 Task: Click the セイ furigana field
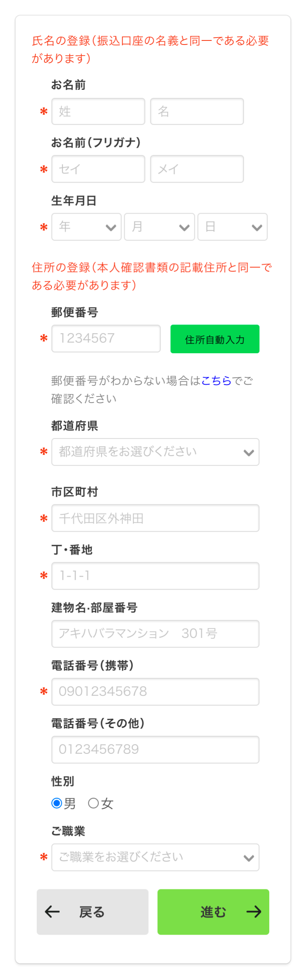98,169
